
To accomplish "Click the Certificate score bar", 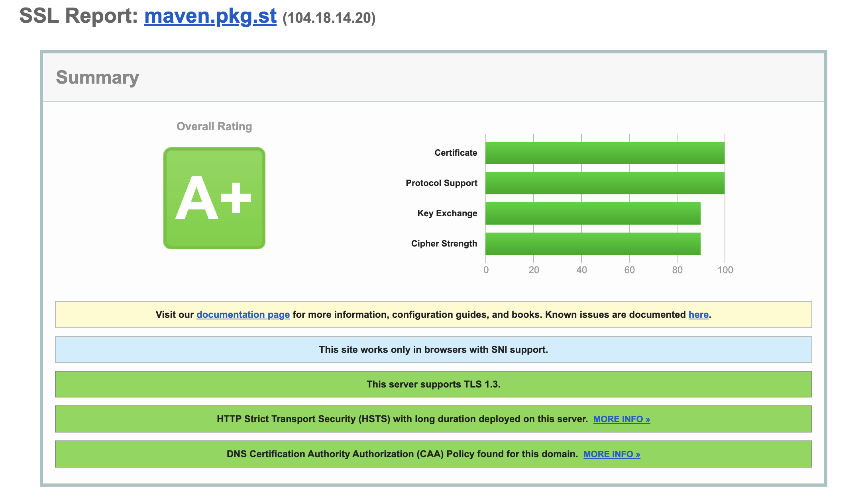I will click(x=605, y=153).
